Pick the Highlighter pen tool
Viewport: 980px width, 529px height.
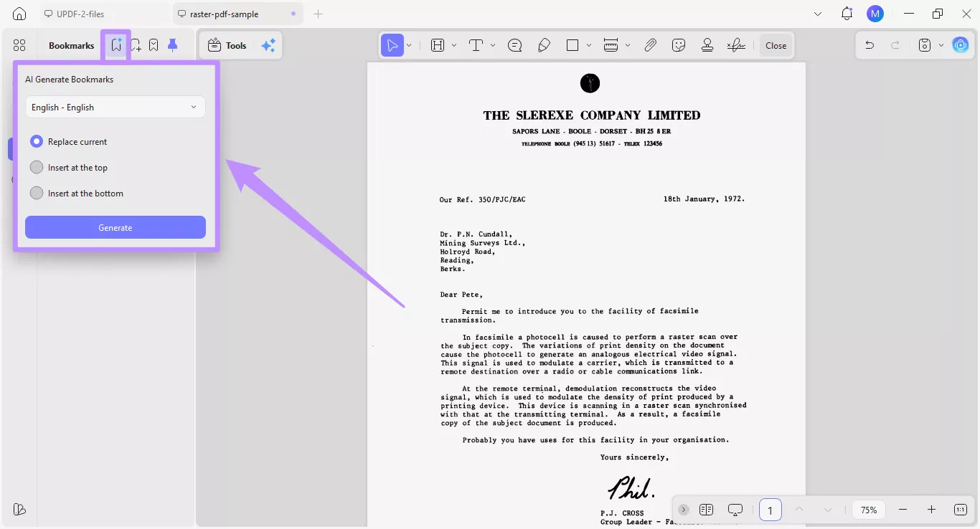(544, 44)
